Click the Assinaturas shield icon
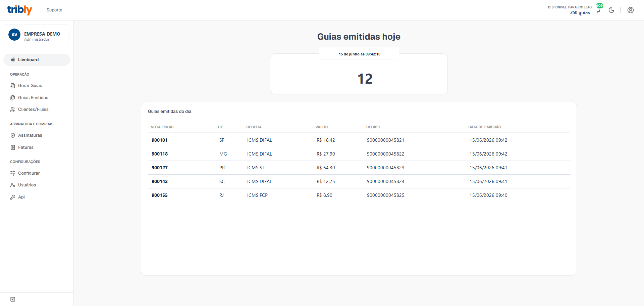The image size is (644, 306). [x=13, y=135]
